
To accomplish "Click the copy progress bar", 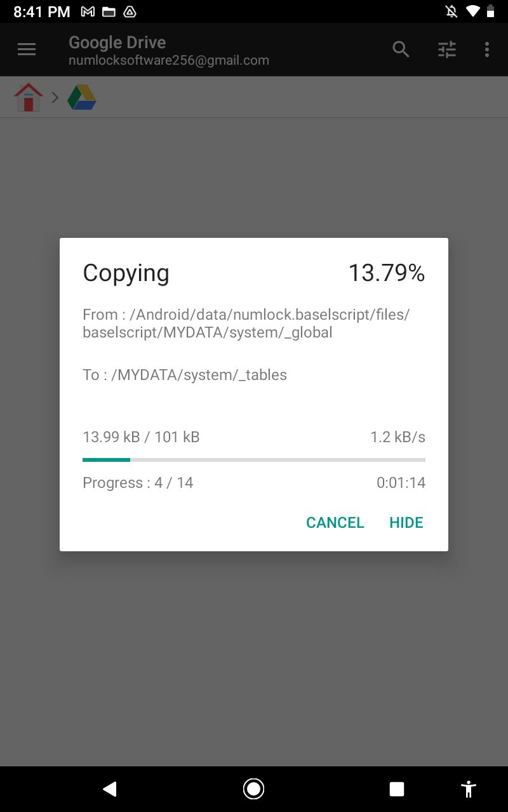I will [x=254, y=459].
